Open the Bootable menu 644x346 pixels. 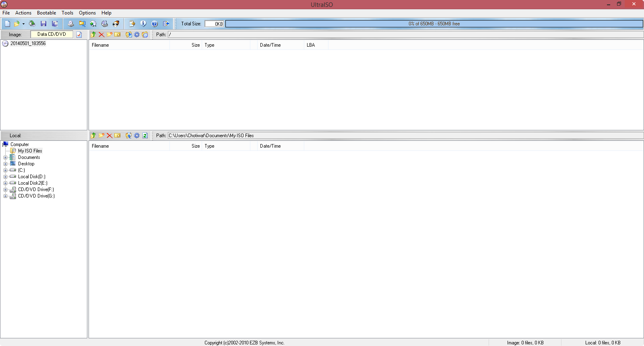point(46,13)
